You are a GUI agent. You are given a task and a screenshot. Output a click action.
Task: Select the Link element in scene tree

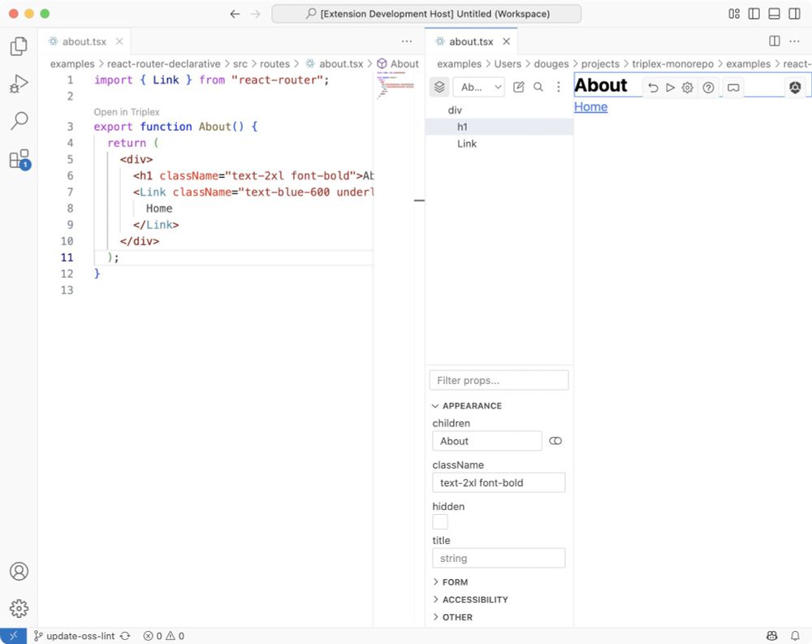tap(467, 144)
